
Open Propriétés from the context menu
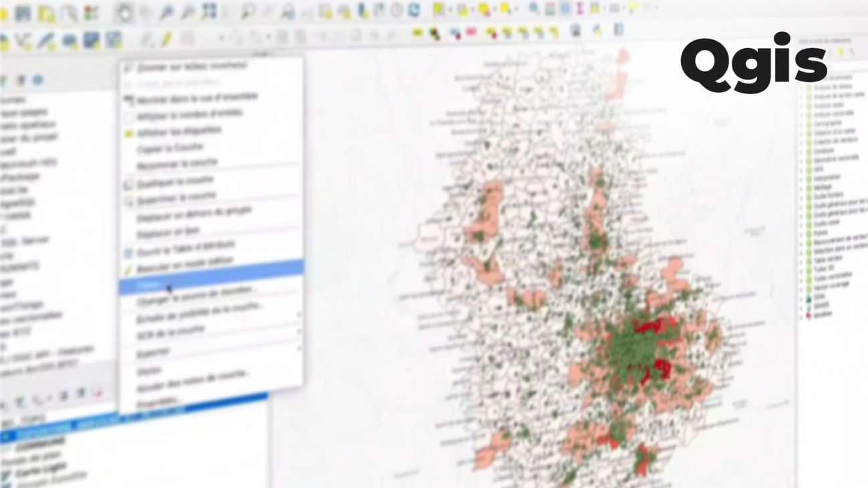[159, 402]
